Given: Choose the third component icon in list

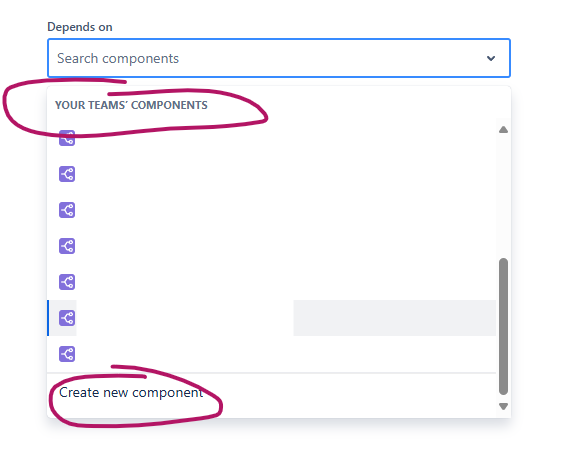Looking at the screenshot, I should point(67,210).
